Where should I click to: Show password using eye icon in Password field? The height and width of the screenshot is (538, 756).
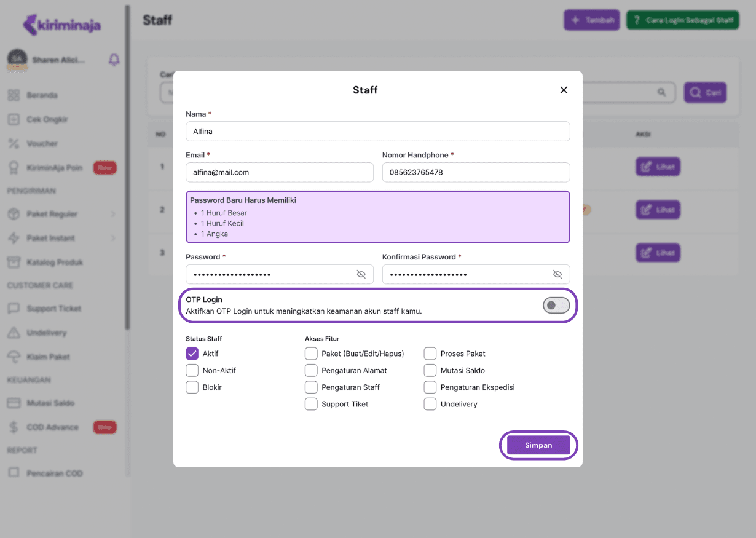point(361,274)
